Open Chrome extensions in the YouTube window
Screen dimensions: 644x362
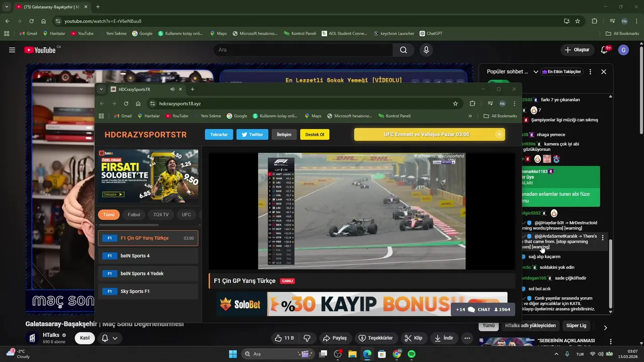594,21
